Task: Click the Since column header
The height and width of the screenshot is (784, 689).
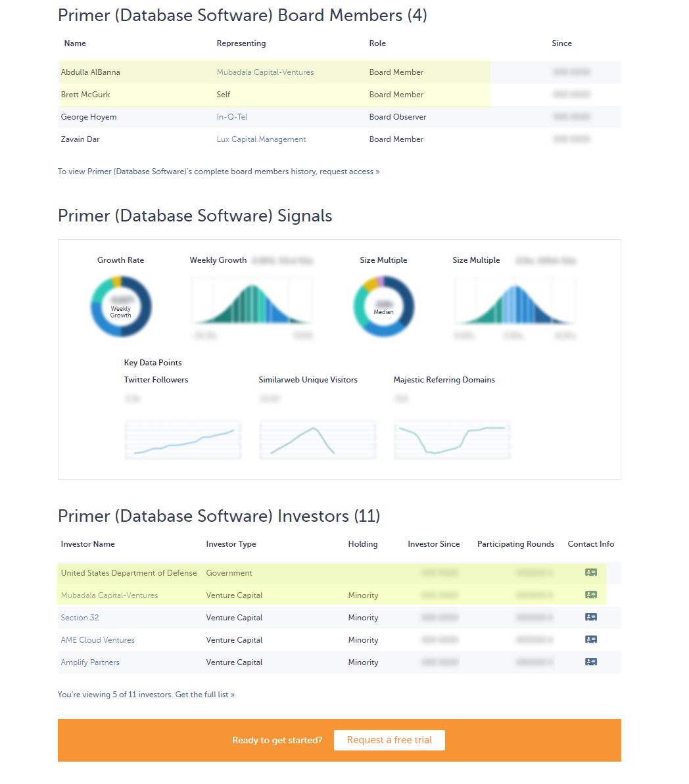Action: click(562, 43)
